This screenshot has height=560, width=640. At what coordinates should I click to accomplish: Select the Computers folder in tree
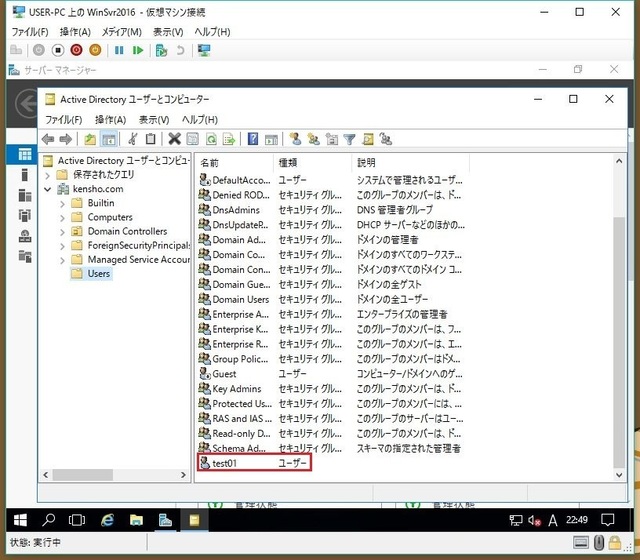point(109,217)
